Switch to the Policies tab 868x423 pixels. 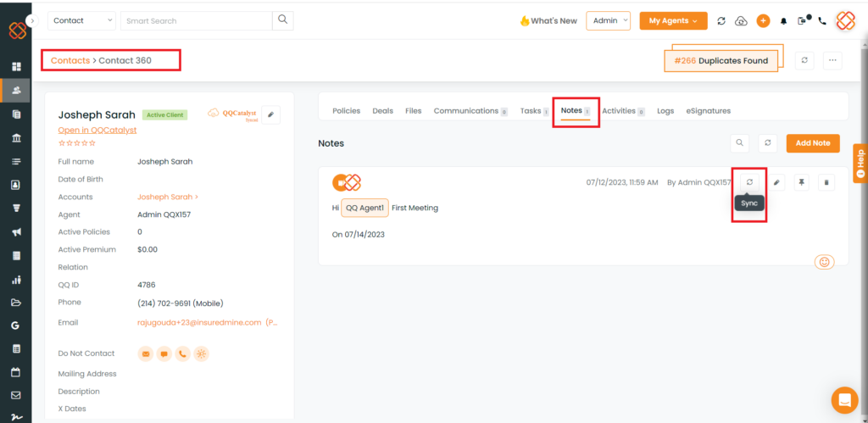click(346, 111)
